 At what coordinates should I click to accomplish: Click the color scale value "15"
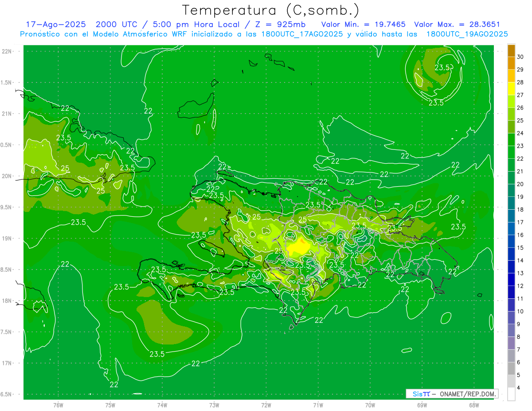click(521, 247)
